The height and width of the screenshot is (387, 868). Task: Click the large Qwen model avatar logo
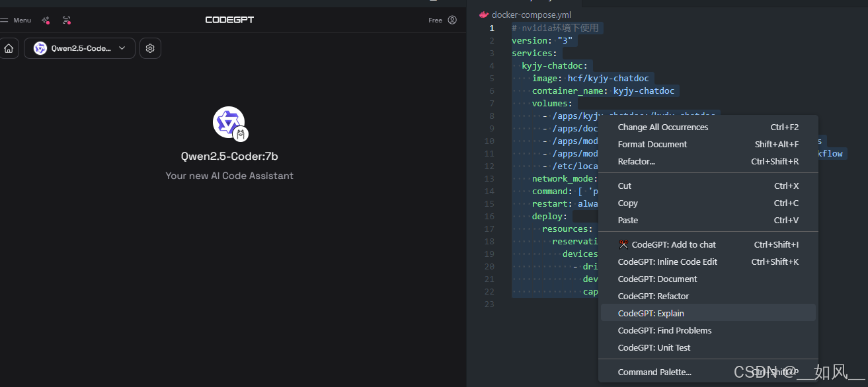tap(229, 123)
